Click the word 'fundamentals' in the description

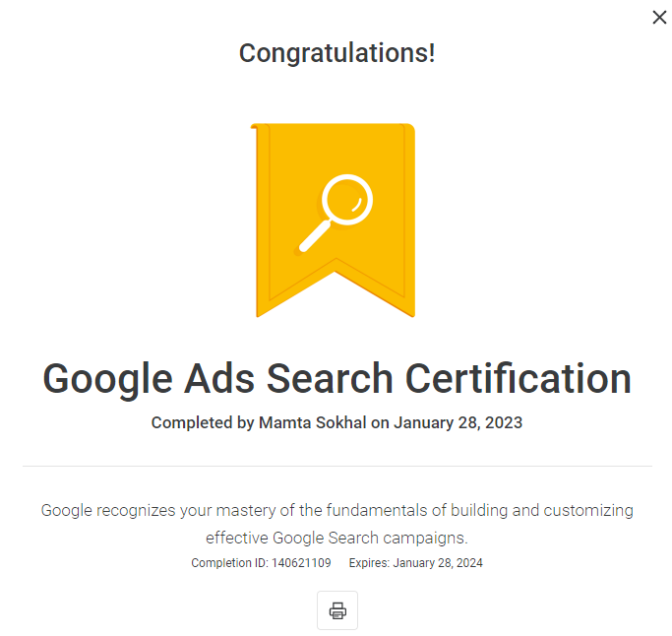pyautogui.click(x=377, y=510)
